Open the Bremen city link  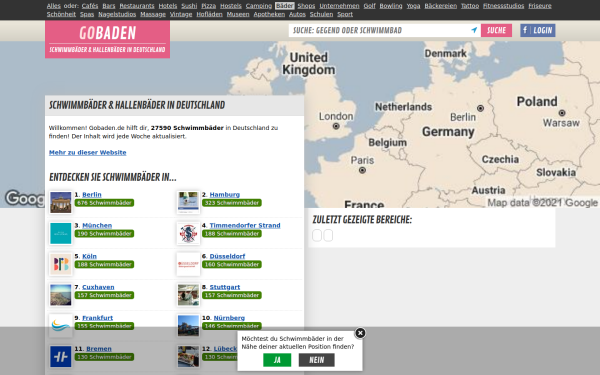(99, 349)
